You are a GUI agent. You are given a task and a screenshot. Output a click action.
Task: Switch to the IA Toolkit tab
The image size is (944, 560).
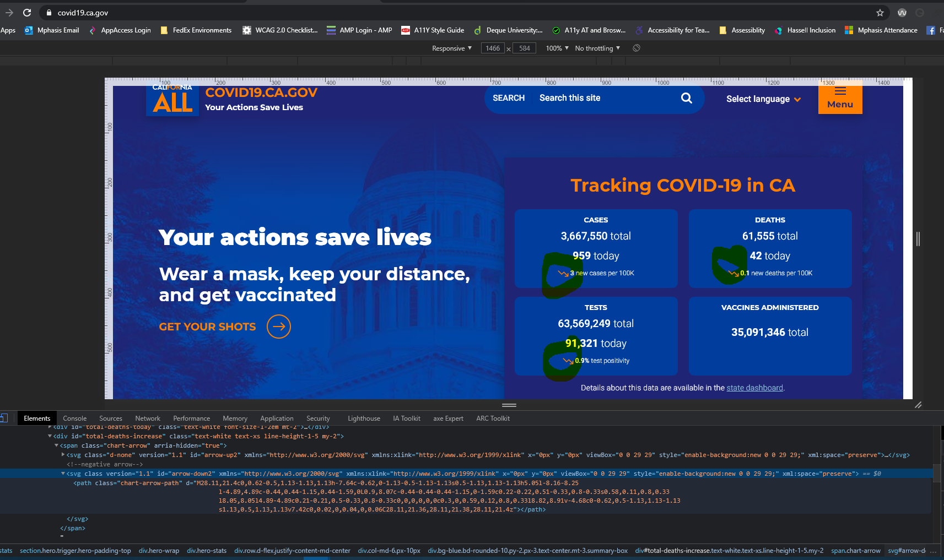click(x=407, y=418)
